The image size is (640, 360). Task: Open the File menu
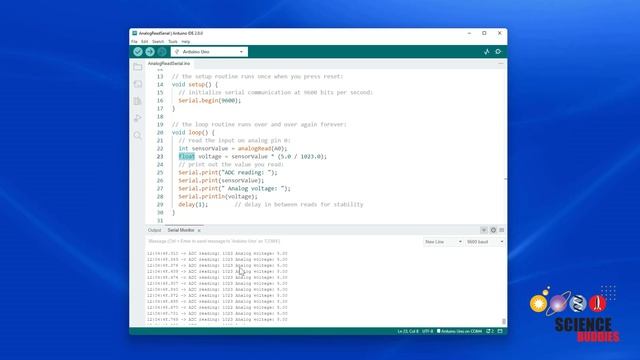(134, 42)
